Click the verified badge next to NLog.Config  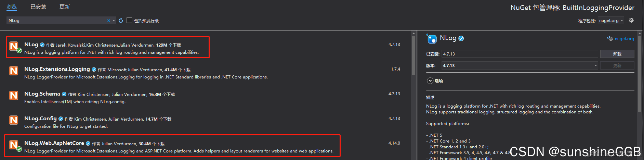61,119
